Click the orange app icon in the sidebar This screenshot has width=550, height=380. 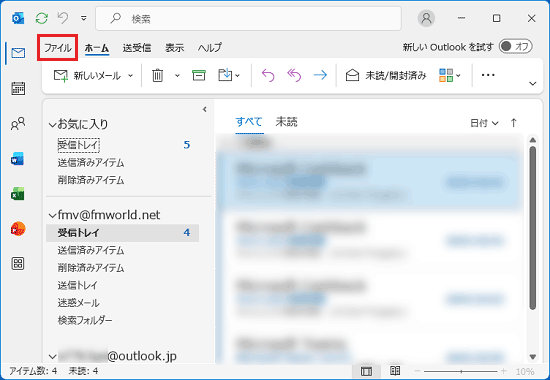18,229
